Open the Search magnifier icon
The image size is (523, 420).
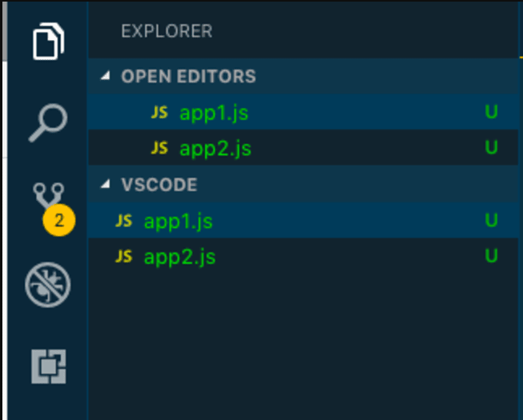click(48, 123)
